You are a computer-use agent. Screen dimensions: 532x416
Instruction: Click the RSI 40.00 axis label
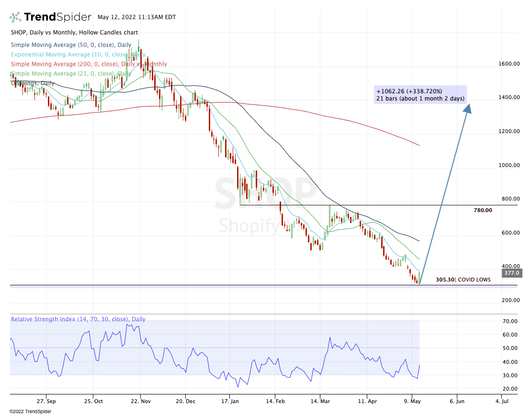pos(510,362)
